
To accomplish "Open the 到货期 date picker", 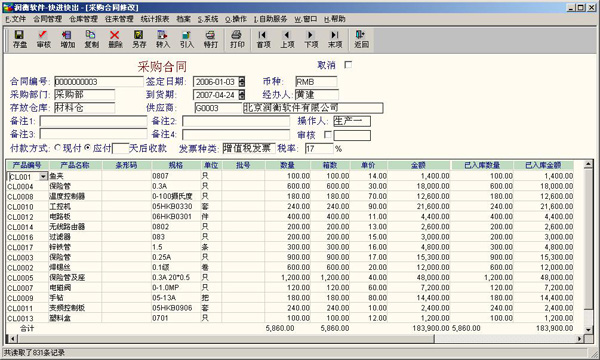I will tap(241, 95).
